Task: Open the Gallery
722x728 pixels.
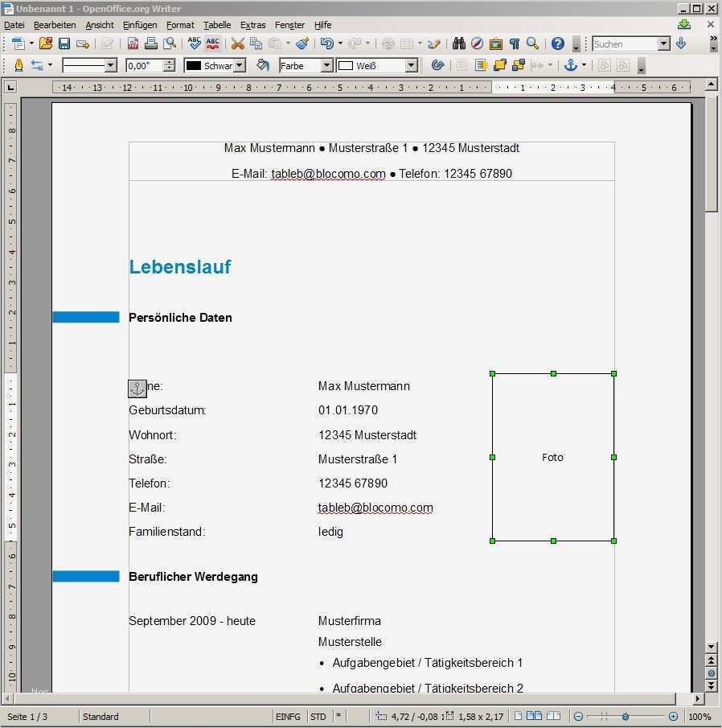Action: click(x=495, y=43)
